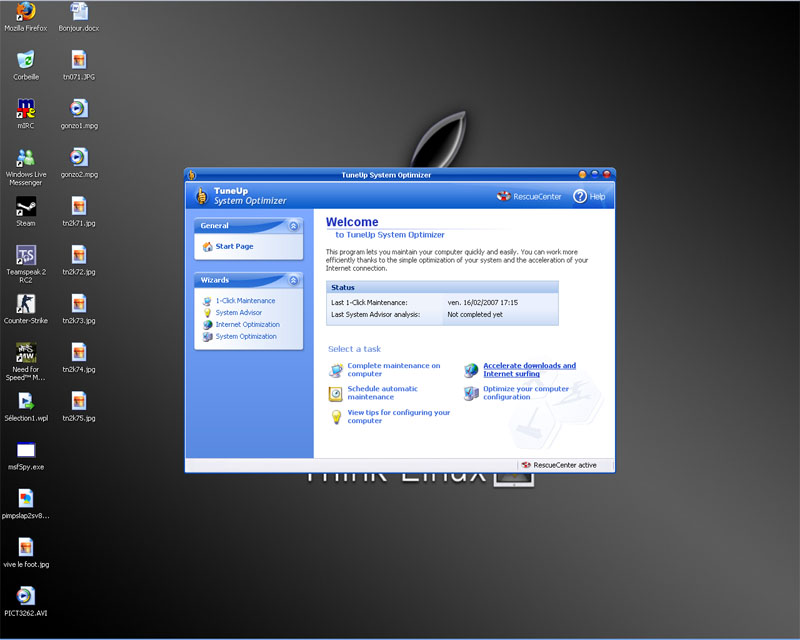Open the RescueCenter from the header

529,196
